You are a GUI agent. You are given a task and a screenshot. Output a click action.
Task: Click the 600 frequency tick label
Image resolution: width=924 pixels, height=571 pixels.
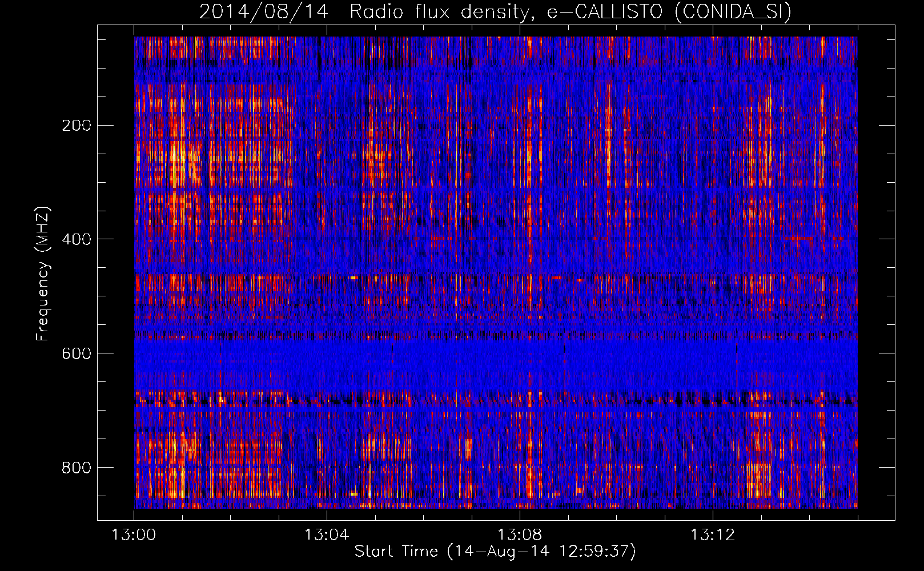[77, 353]
